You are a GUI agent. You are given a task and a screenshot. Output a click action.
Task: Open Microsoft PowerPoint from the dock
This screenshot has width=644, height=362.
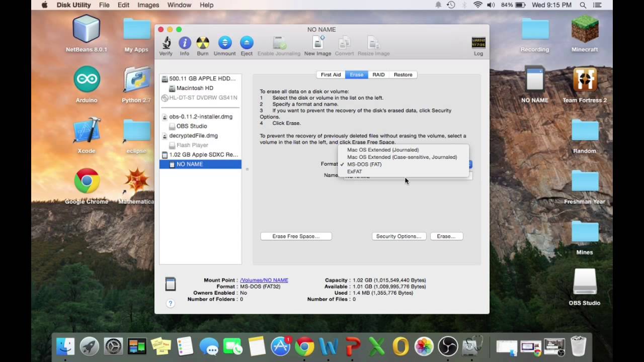coord(352,346)
